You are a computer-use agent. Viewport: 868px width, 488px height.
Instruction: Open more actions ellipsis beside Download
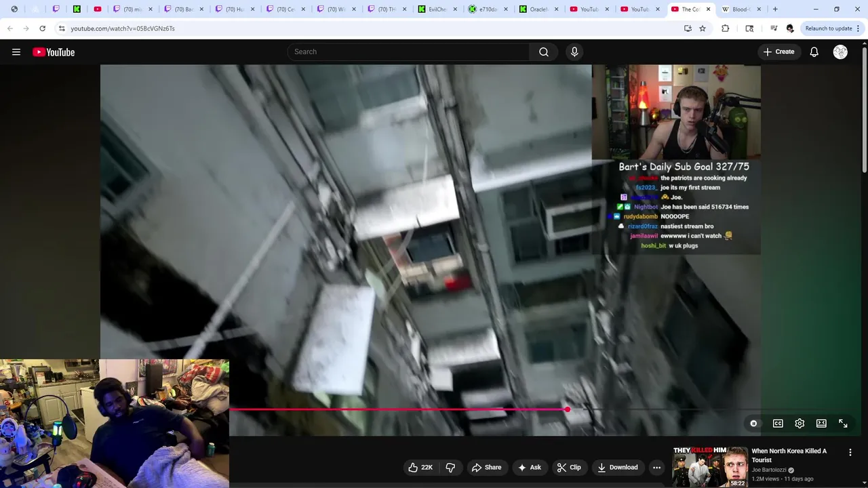(x=656, y=467)
